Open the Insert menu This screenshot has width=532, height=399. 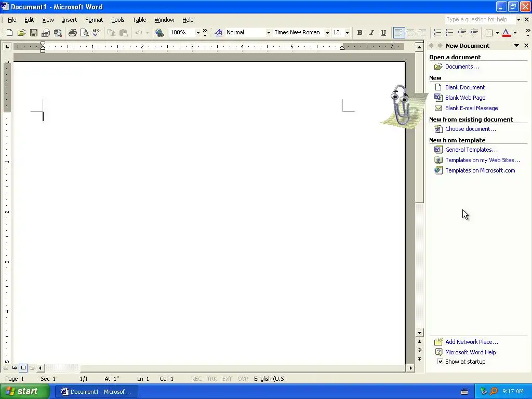click(69, 20)
